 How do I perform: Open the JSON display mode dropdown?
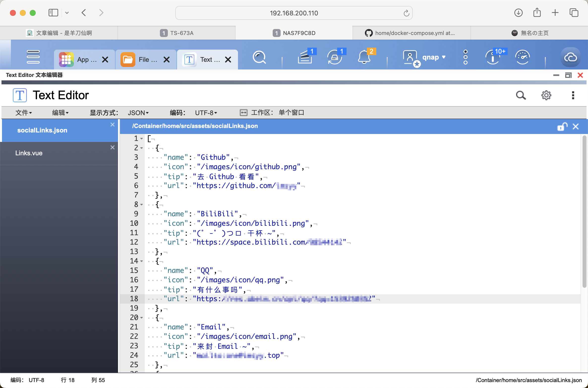tap(138, 113)
